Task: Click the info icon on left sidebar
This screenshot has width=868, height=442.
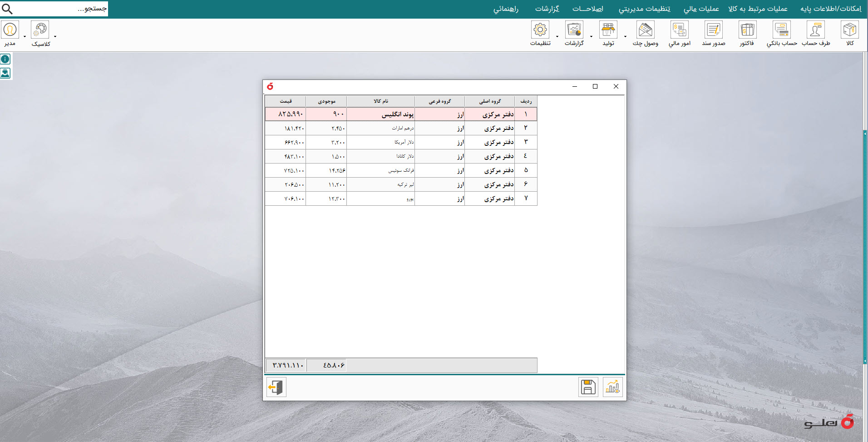Action: [5, 59]
